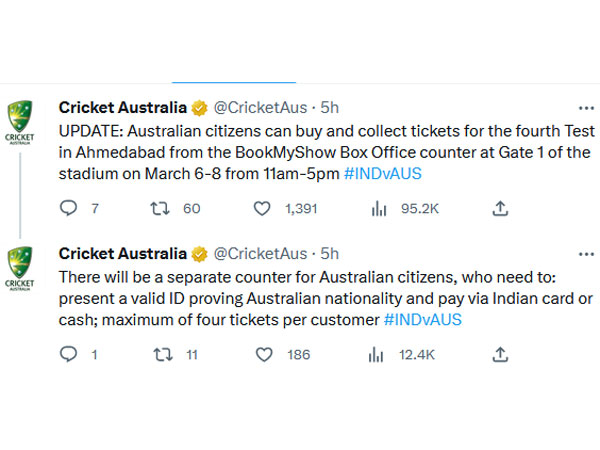Reply to the Ahmedabad ticket update tweet
Viewport: 600px width, 450px height.
[69, 208]
